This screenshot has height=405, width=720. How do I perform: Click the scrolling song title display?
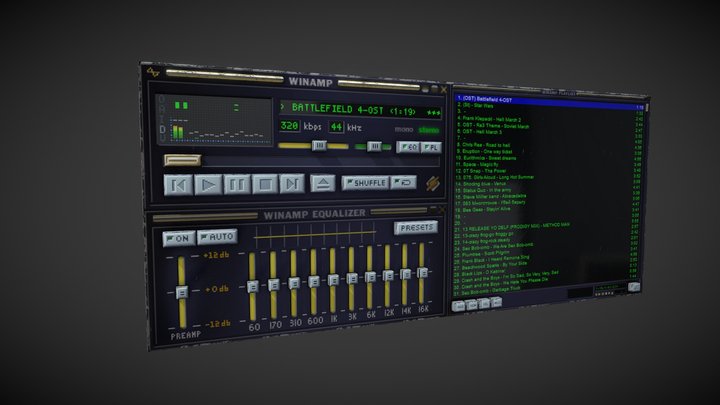pos(360,110)
